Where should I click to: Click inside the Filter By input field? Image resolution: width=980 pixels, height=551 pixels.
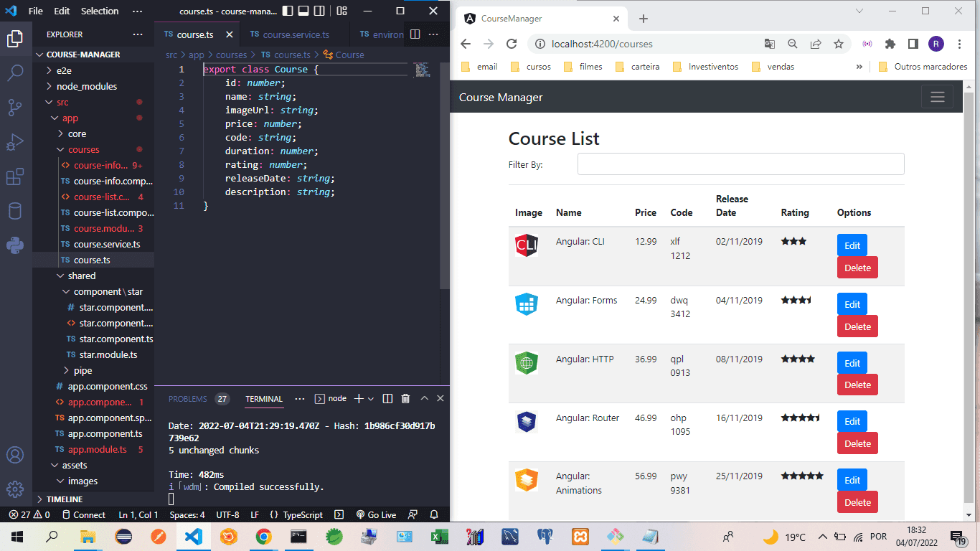click(740, 164)
